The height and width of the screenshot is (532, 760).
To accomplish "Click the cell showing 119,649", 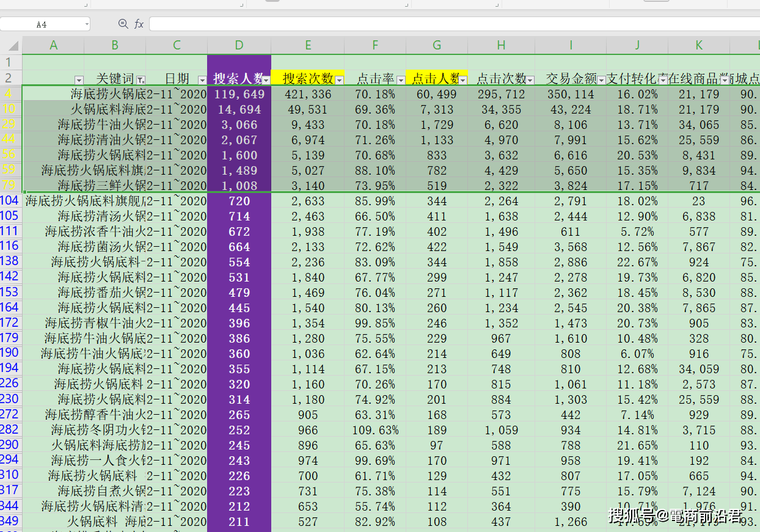I will tap(239, 94).
